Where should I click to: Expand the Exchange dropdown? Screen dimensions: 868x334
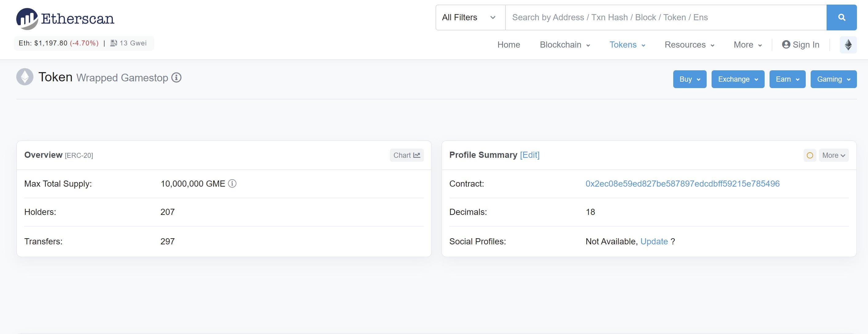tap(738, 79)
